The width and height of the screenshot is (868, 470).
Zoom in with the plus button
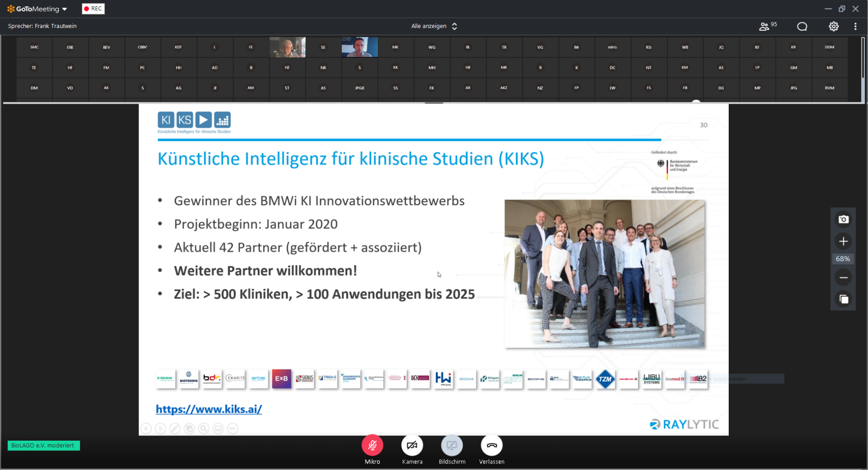[x=843, y=241]
